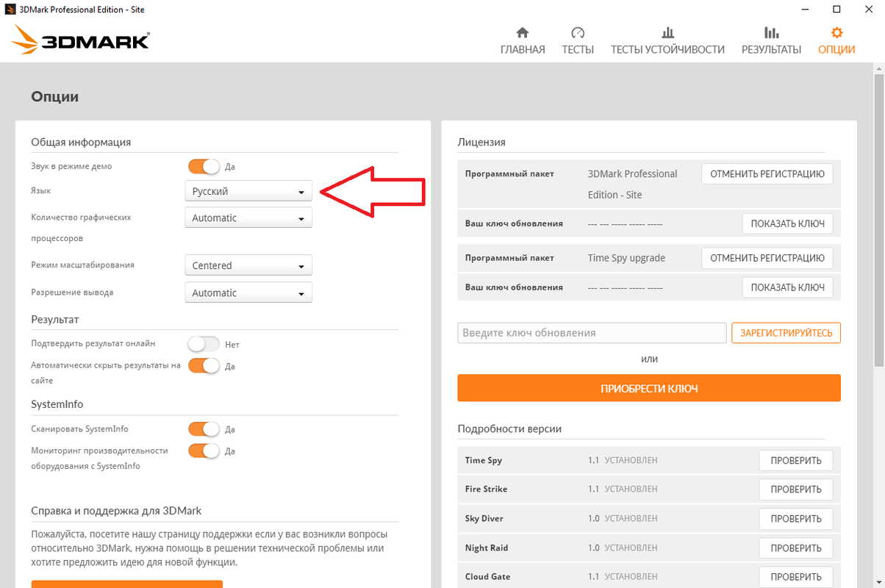Click the bar chart icon above ТЕСТЫ УСТОЙЧИВОСТИ
The height and width of the screenshot is (588, 885).
pos(667,33)
